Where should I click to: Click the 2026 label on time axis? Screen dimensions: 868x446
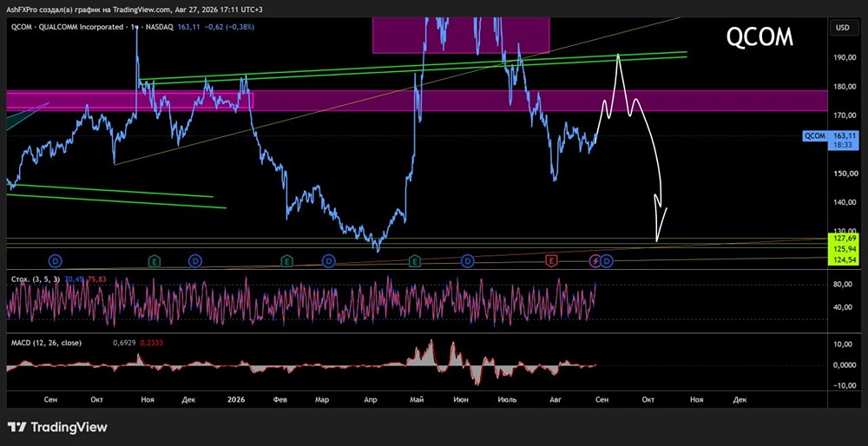(x=236, y=399)
